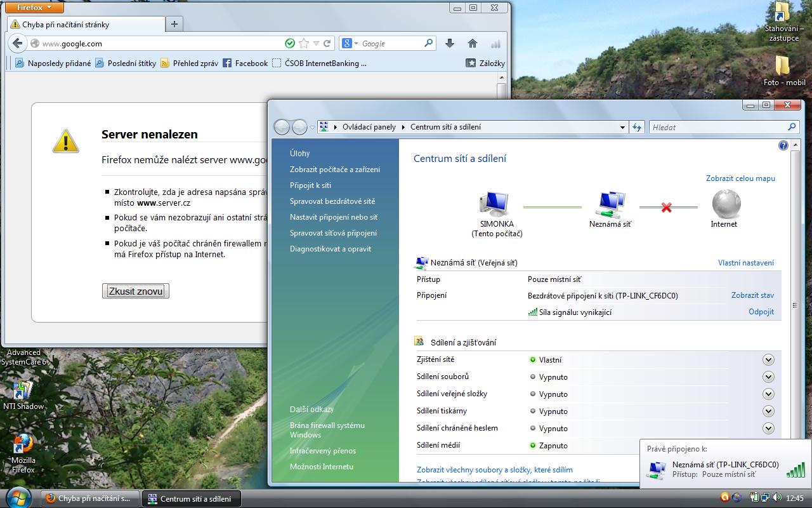Click the red X on the broken connection
Viewport: 812px width, 508px height.
coord(666,207)
